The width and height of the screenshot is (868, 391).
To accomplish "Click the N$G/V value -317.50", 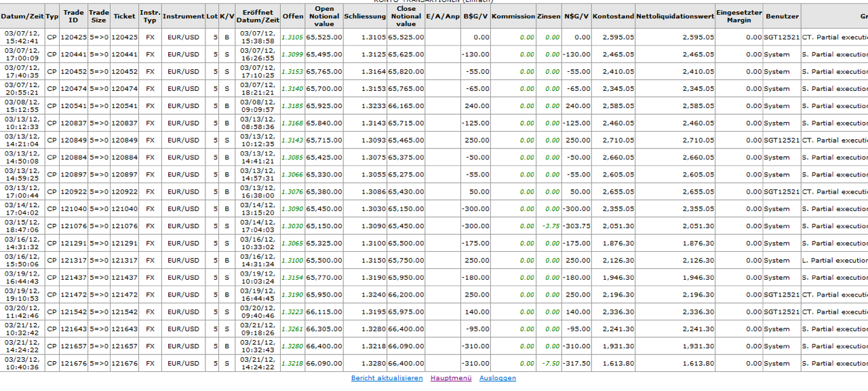I will (576, 363).
